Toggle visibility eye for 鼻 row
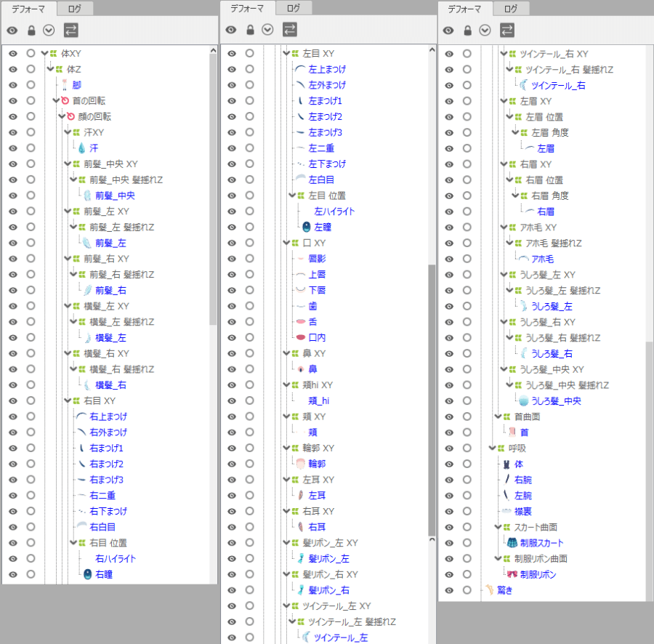Image resolution: width=654 pixels, height=644 pixels. pyautogui.click(x=232, y=369)
